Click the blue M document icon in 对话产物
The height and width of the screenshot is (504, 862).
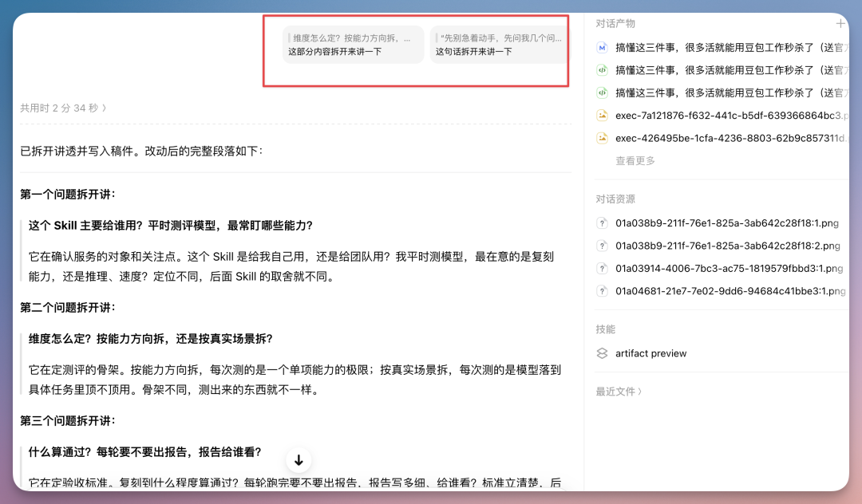point(602,48)
